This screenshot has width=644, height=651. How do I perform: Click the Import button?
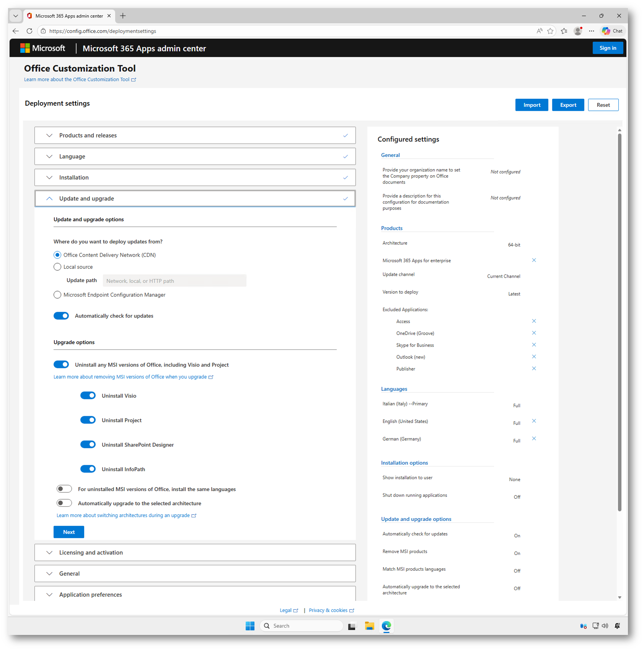[x=532, y=105]
